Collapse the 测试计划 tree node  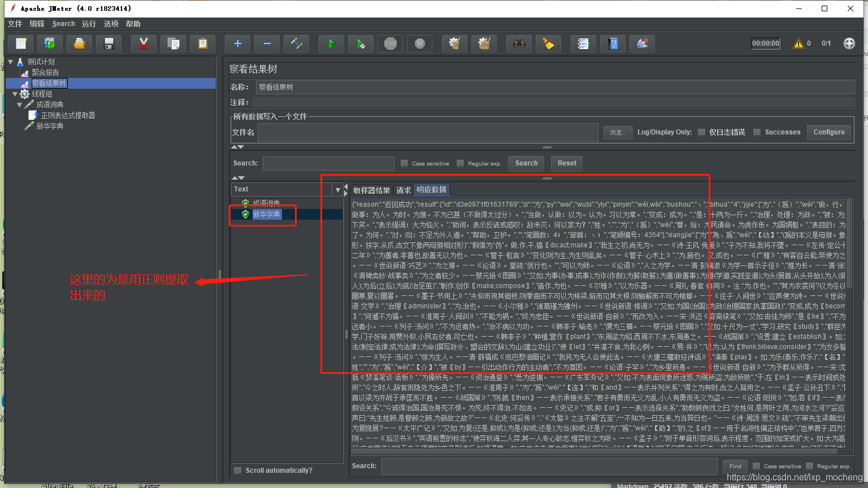click(11, 62)
